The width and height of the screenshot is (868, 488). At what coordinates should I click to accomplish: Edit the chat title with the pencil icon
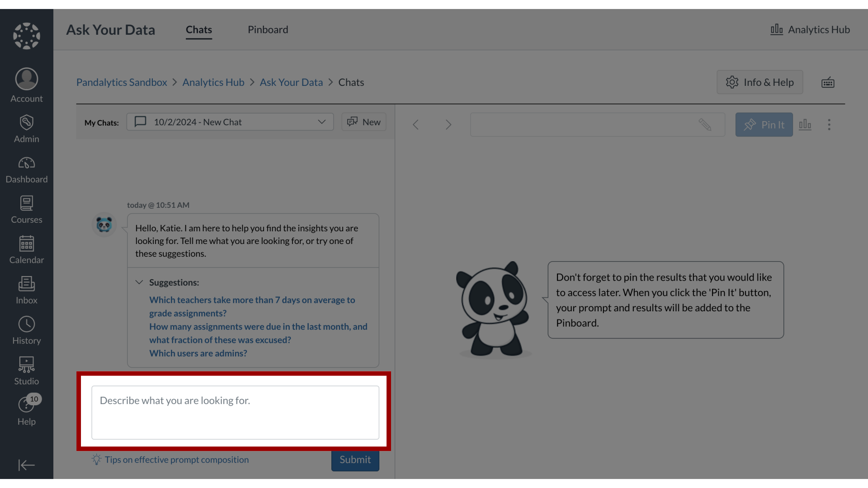706,125
